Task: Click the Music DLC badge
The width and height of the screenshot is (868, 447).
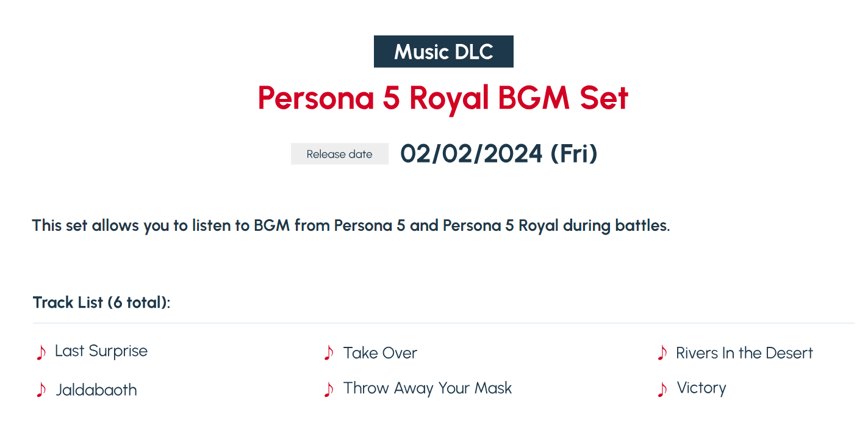Action: tap(443, 51)
